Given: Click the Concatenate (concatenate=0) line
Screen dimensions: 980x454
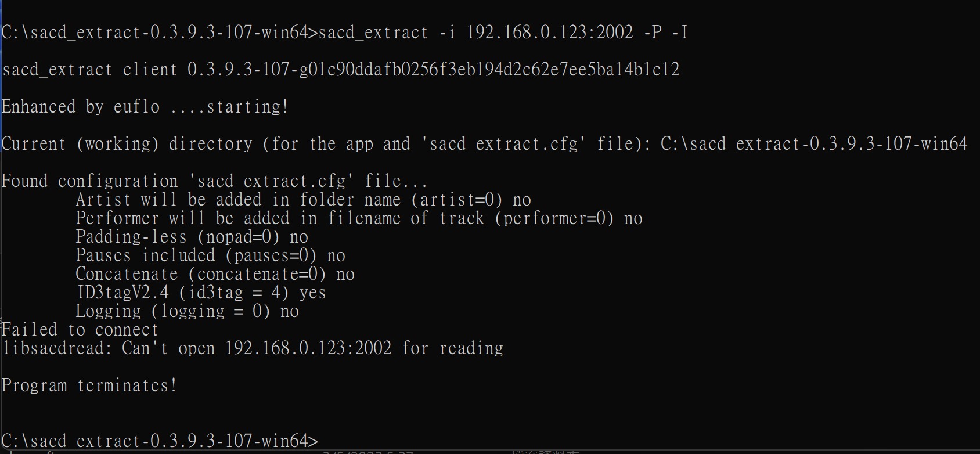Looking at the screenshot, I should point(215,274).
